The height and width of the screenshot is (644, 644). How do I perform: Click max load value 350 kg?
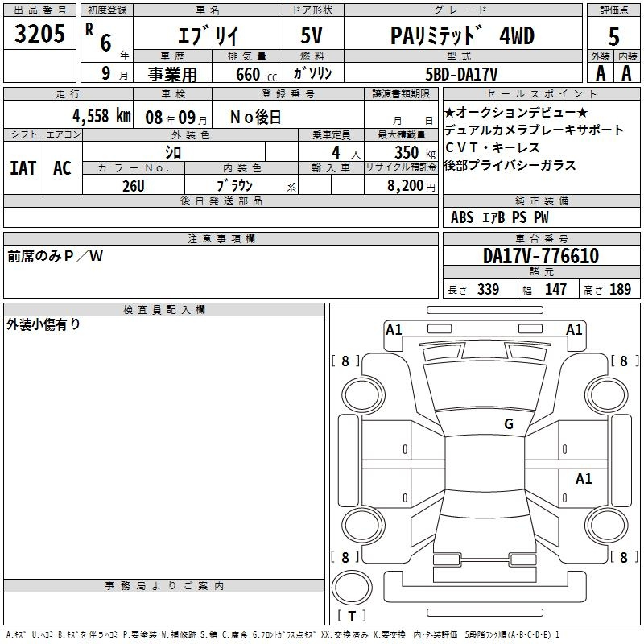[415, 153]
